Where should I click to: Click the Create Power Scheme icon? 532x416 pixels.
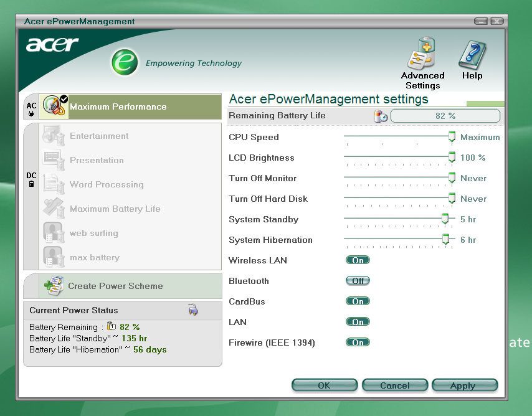tap(54, 286)
